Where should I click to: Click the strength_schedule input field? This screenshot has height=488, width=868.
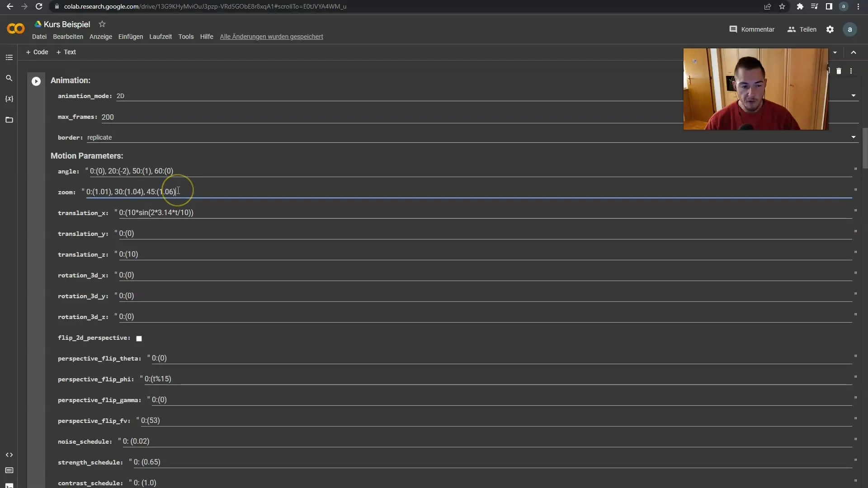(493, 462)
